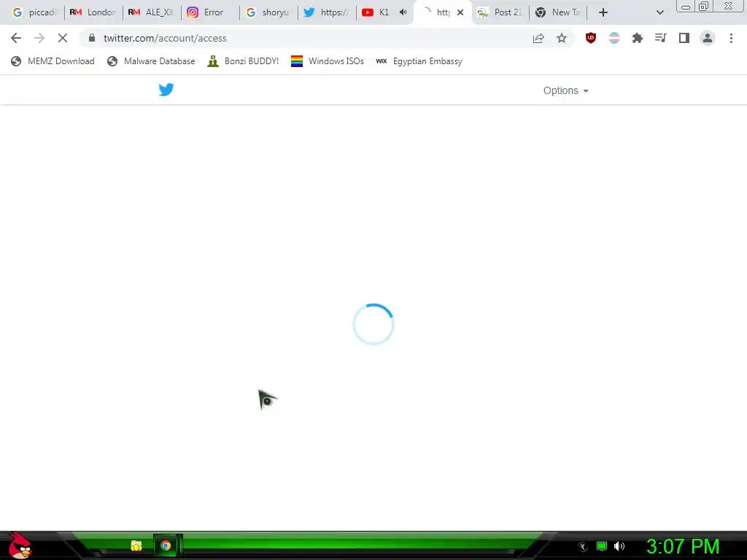
Task: Switch to the piccadilly Google tab
Action: (34, 12)
